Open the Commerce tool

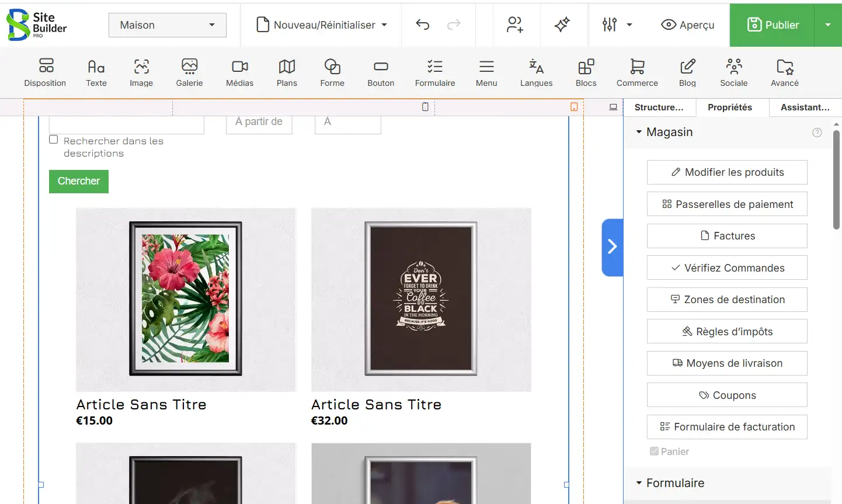(x=637, y=73)
